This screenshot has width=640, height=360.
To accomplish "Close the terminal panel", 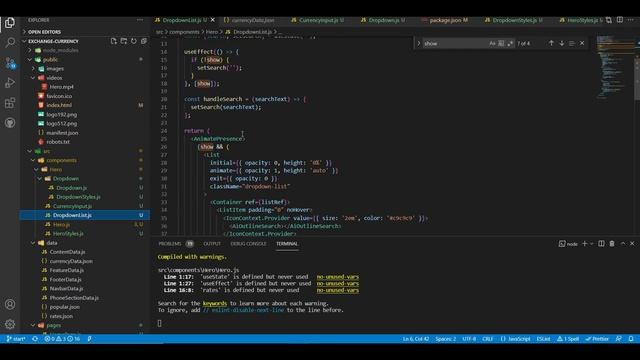I will [632, 244].
